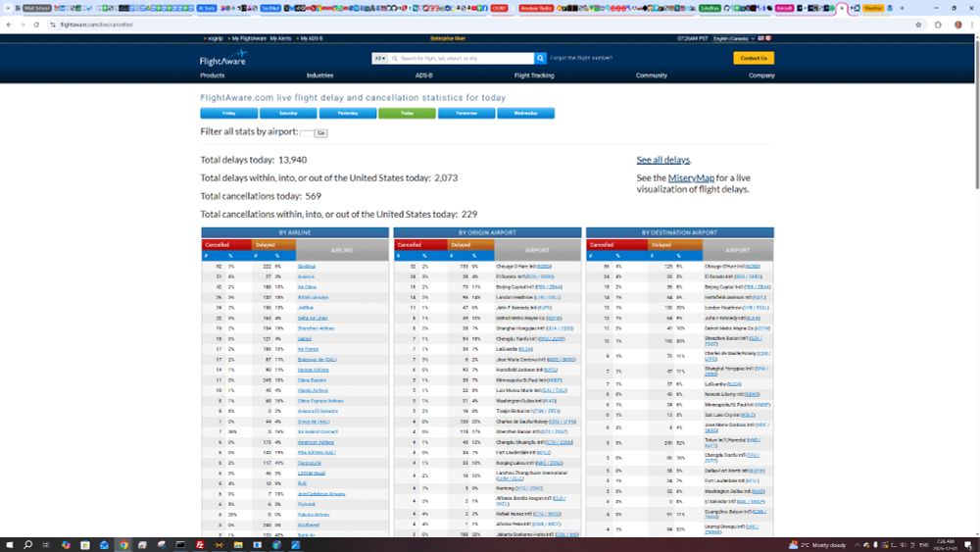
Task: Select the Tomorrow stats tab
Action: click(x=466, y=113)
